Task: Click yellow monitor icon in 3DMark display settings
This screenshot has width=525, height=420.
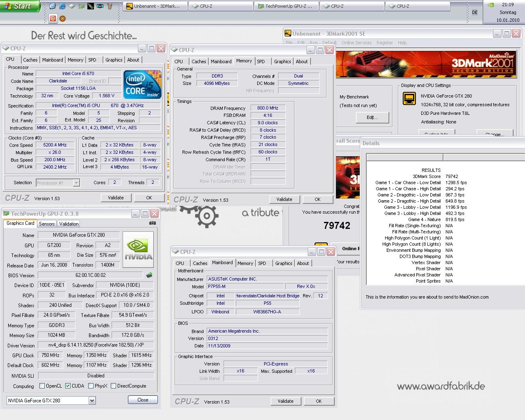Action: point(409,98)
